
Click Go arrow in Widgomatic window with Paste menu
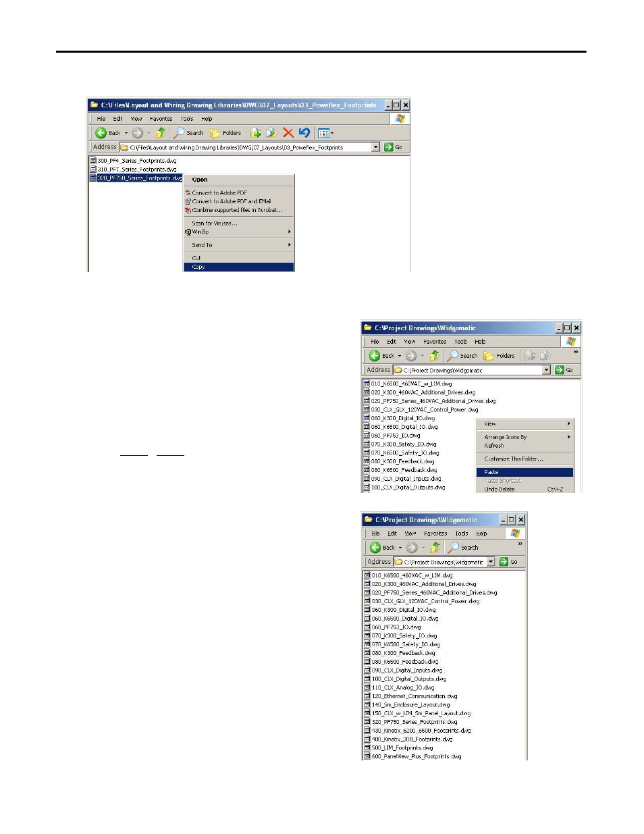pos(559,370)
